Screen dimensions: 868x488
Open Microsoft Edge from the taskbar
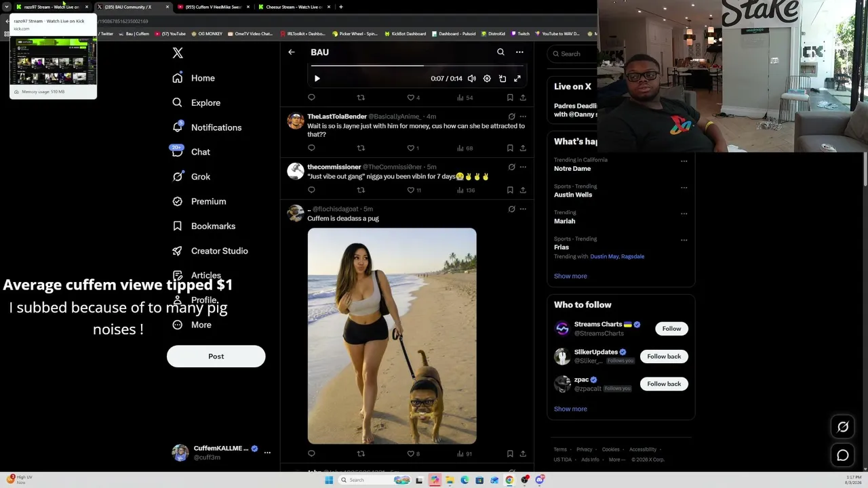[x=465, y=481]
